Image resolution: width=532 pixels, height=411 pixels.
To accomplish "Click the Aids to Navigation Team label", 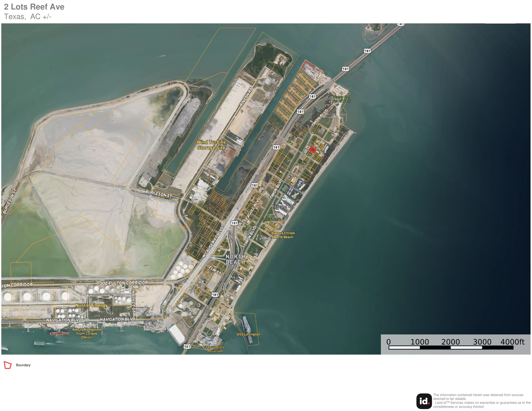I will pos(86,333).
